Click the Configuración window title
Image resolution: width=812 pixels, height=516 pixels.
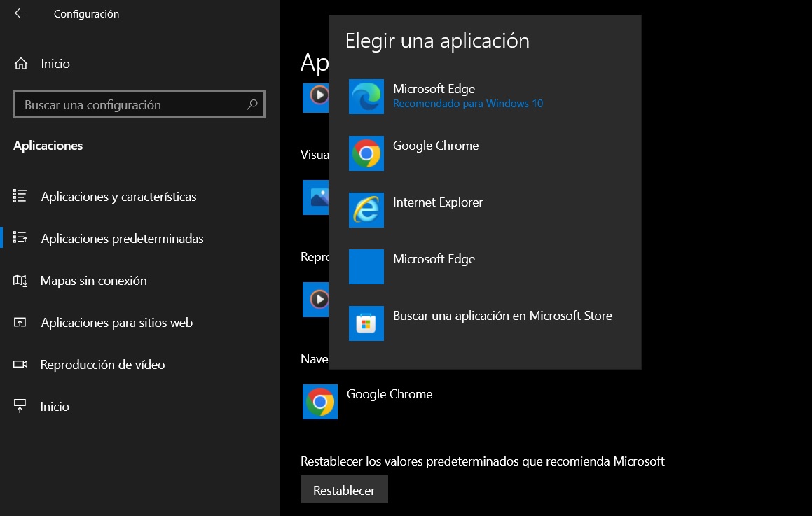86,14
